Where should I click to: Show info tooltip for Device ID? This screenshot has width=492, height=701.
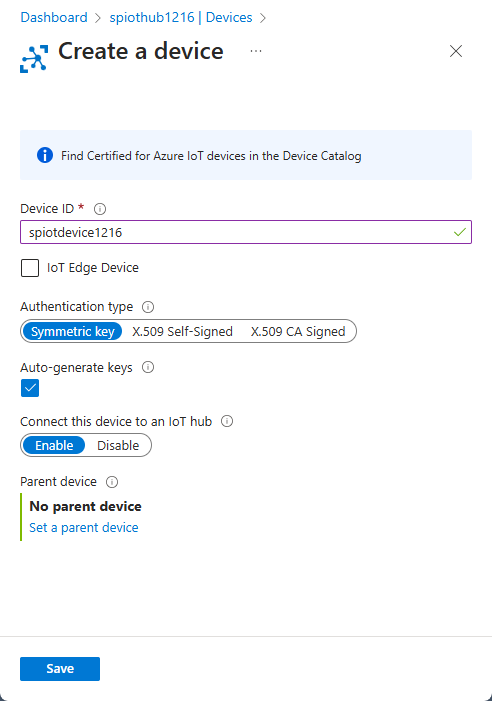point(100,209)
